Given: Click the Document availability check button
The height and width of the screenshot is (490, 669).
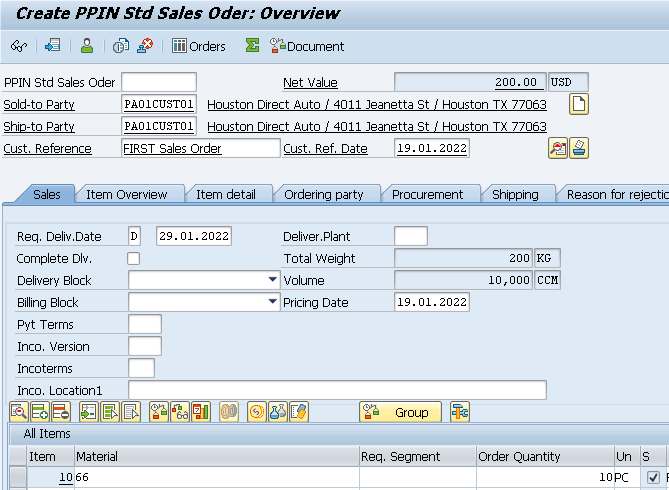Looking at the screenshot, I should (307, 46).
